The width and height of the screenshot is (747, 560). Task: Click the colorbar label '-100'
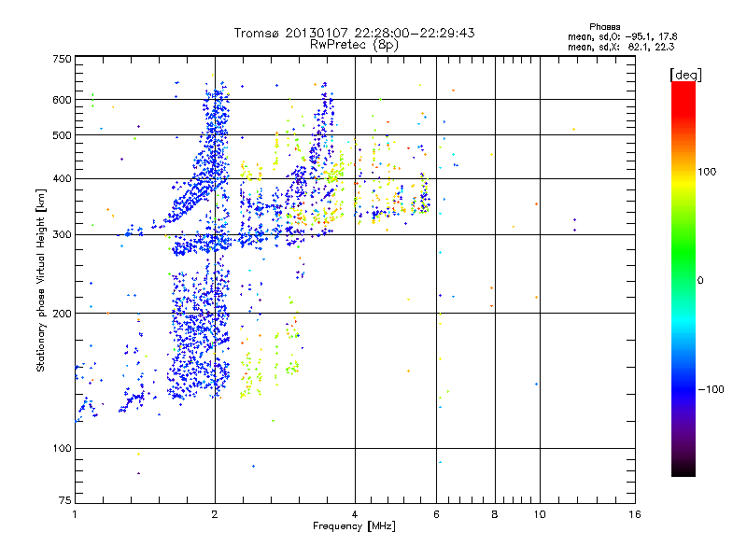[711, 389]
